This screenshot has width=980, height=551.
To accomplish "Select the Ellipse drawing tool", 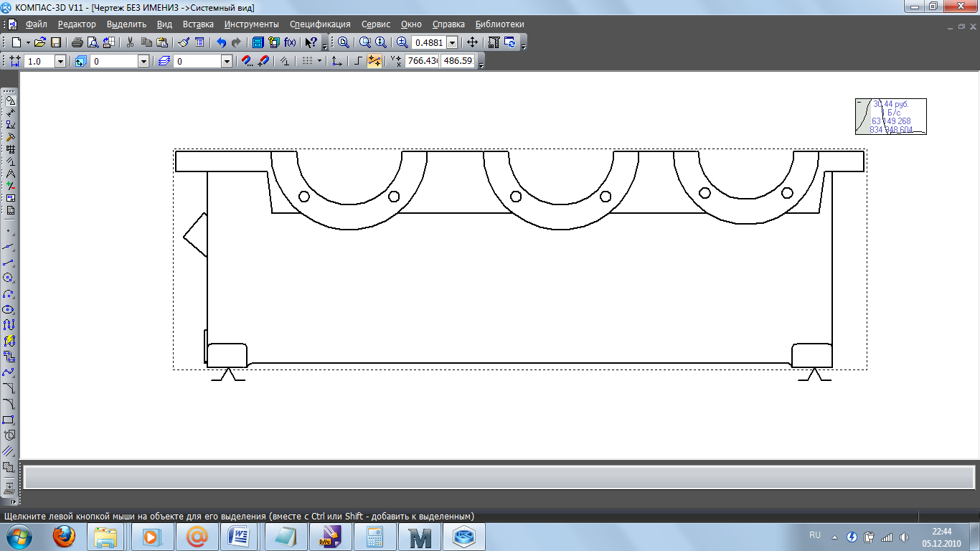I will coord(9,309).
